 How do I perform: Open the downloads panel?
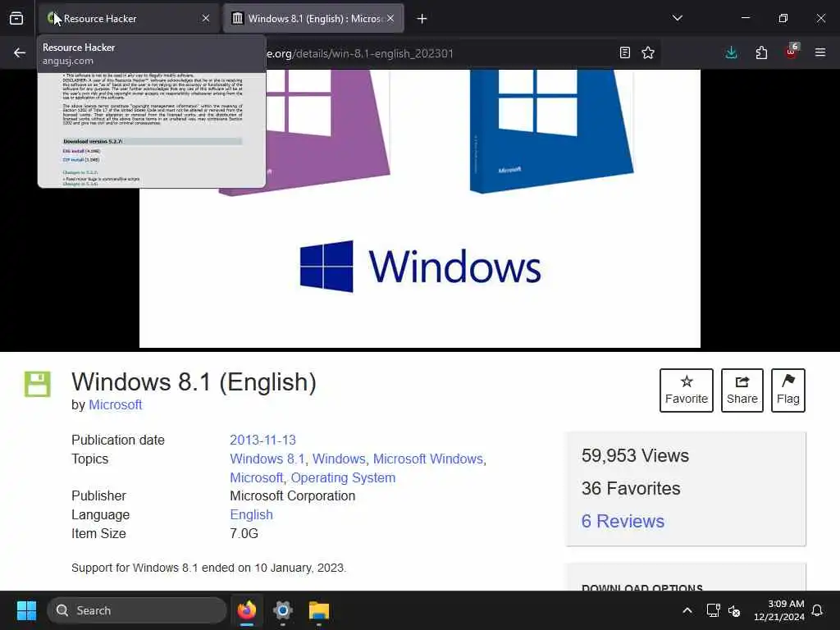click(x=731, y=52)
